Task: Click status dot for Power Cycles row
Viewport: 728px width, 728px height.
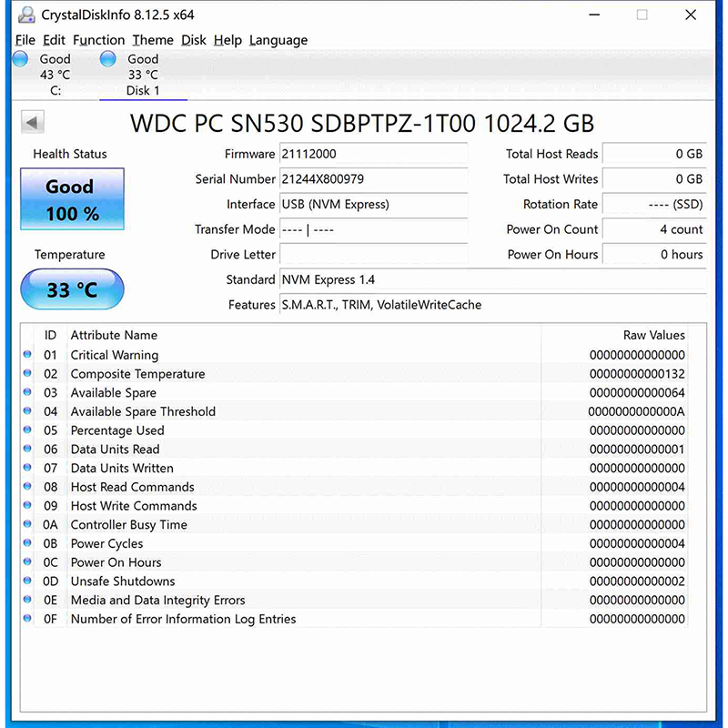Action: (27, 542)
